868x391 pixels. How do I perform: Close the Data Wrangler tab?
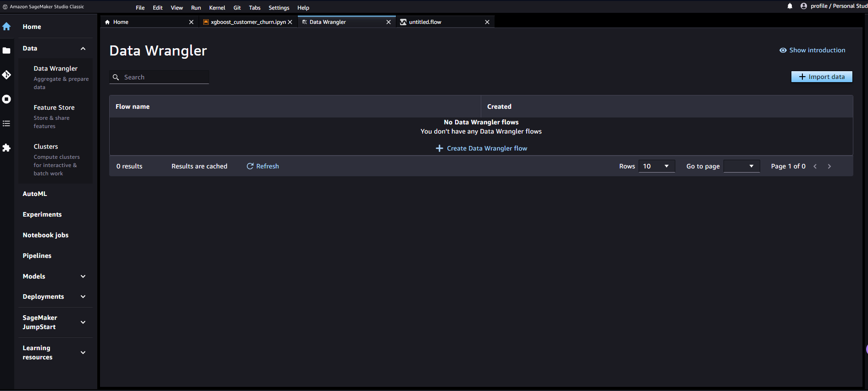(x=389, y=22)
